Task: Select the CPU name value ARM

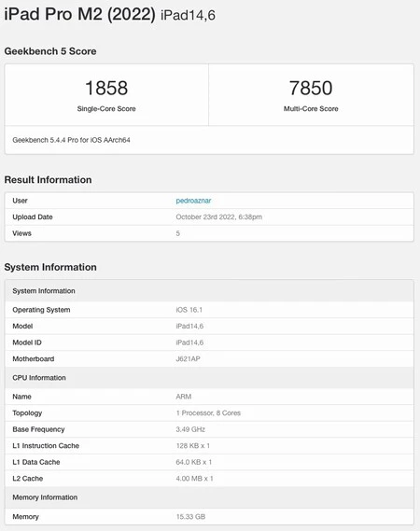Action: [184, 397]
